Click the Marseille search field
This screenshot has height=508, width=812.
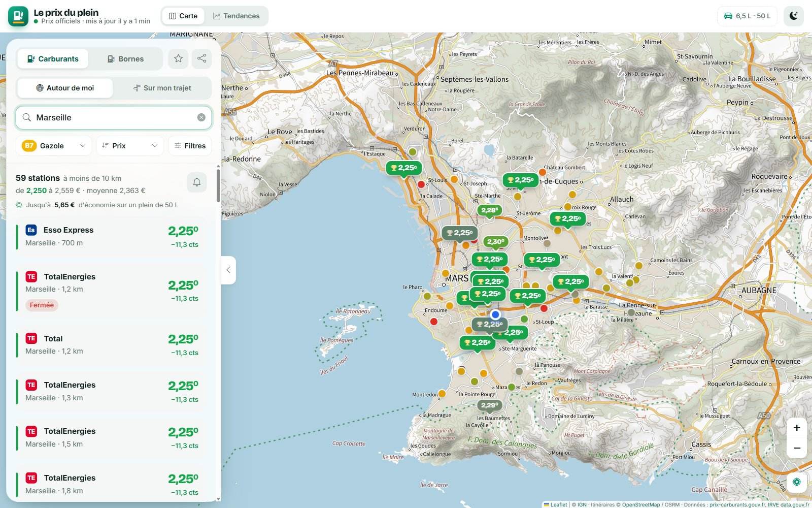tap(114, 117)
